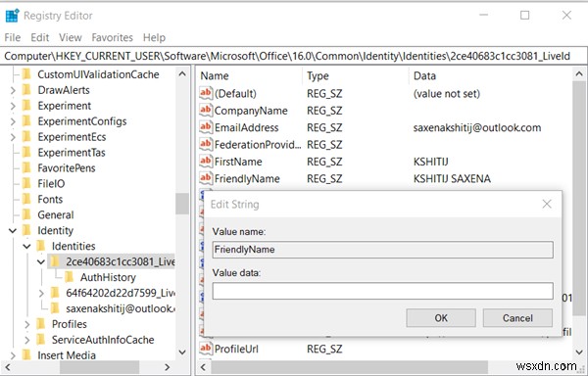Select the ExperimentConfigs folder icon
588x376 pixels.
tap(26, 121)
